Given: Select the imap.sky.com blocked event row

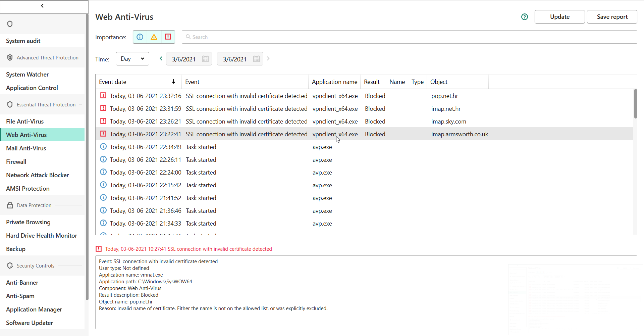Looking at the screenshot, I should (x=335, y=122).
